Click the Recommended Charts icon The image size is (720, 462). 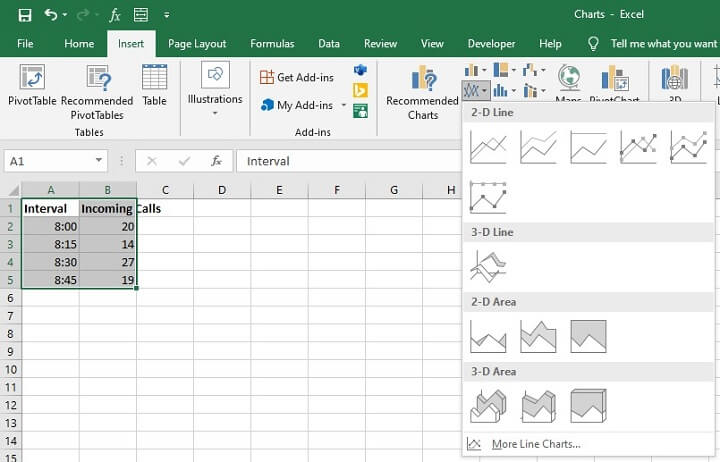[422, 80]
